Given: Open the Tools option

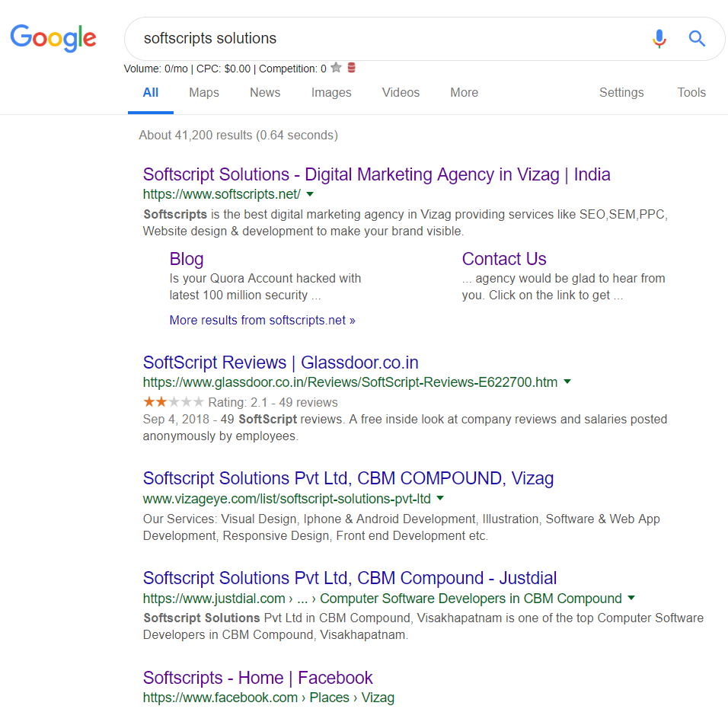Looking at the screenshot, I should pos(691,93).
